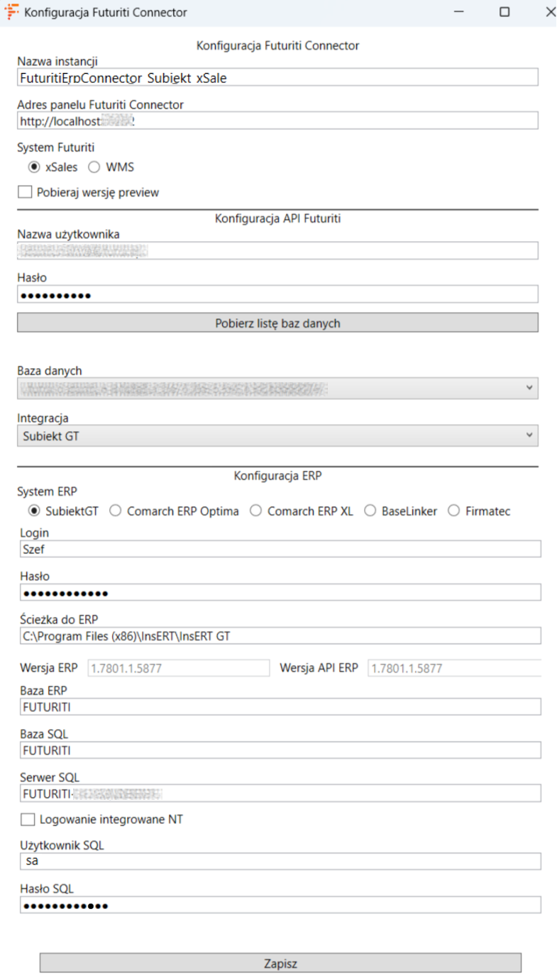The height and width of the screenshot is (980, 557).
Task: Click Pobierz listę baz danych button
Action: pos(277,323)
